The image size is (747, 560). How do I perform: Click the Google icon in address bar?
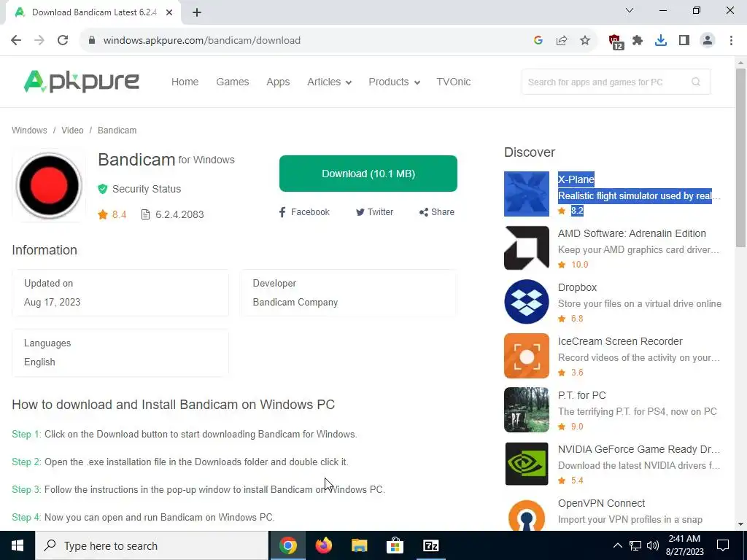[538, 41]
